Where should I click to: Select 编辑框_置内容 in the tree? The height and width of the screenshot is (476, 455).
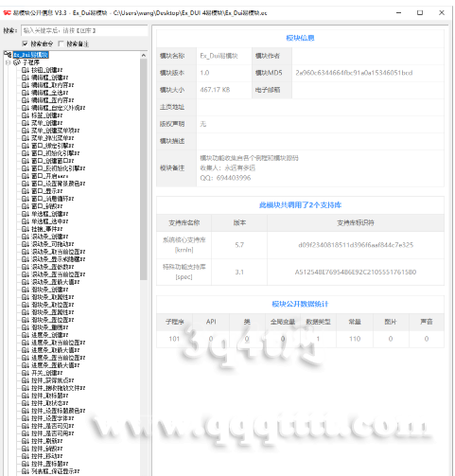pyautogui.click(x=53, y=100)
